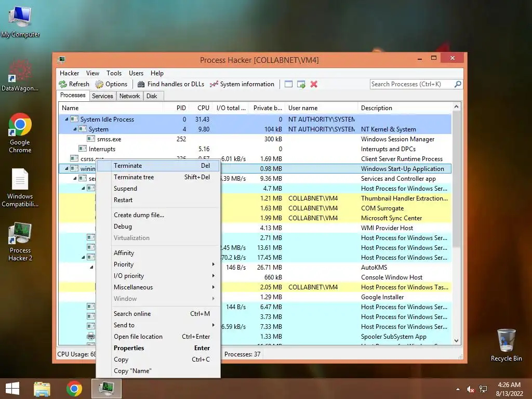
Task: Open the Help menu
Action: [x=157, y=73]
